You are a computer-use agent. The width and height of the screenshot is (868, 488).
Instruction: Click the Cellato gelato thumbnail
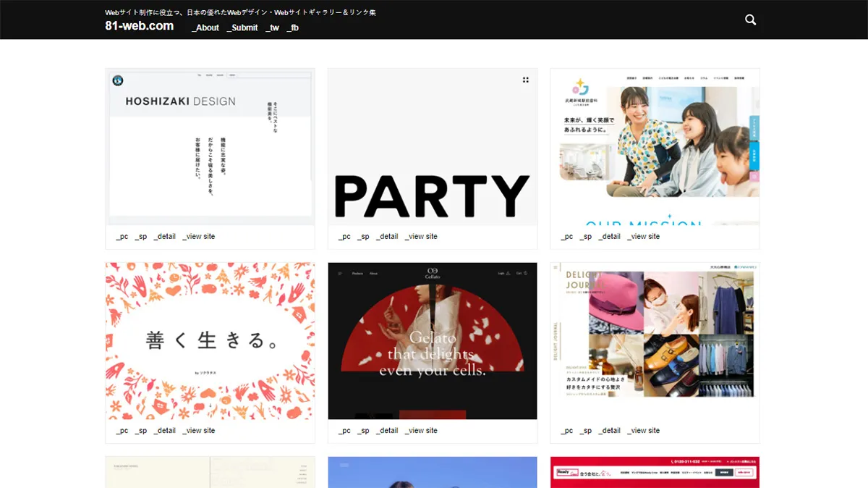(x=432, y=340)
